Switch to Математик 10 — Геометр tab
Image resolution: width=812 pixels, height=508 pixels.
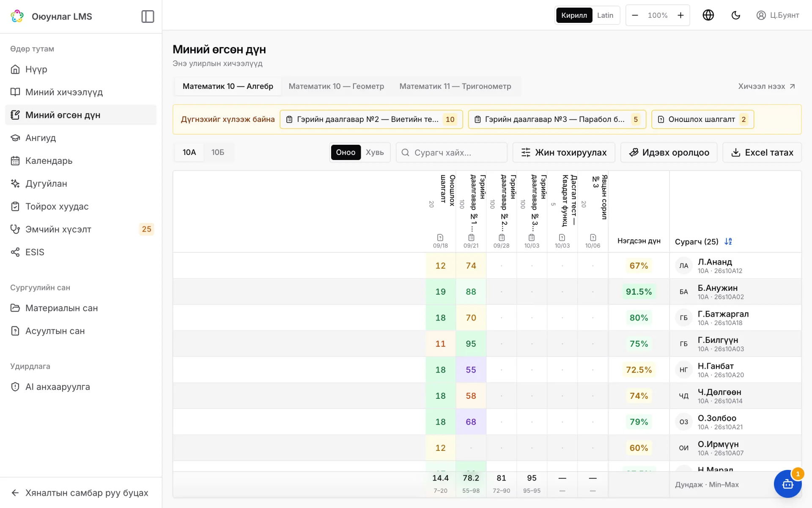(x=336, y=86)
